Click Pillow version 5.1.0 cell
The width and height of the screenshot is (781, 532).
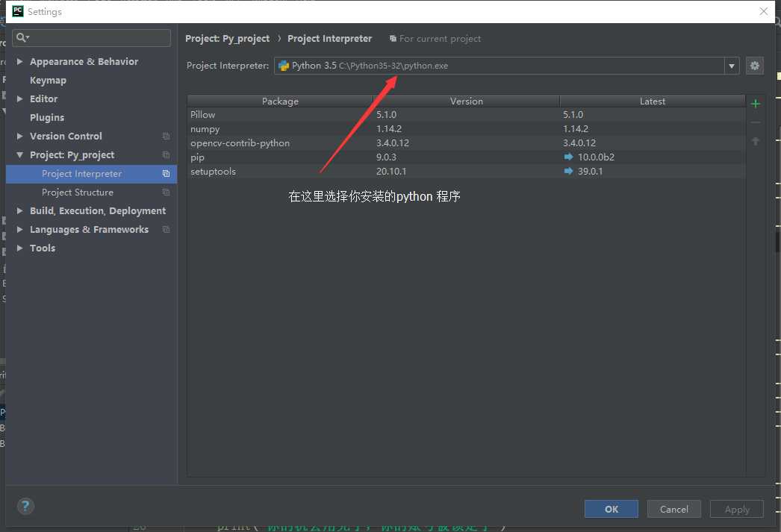point(386,114)
